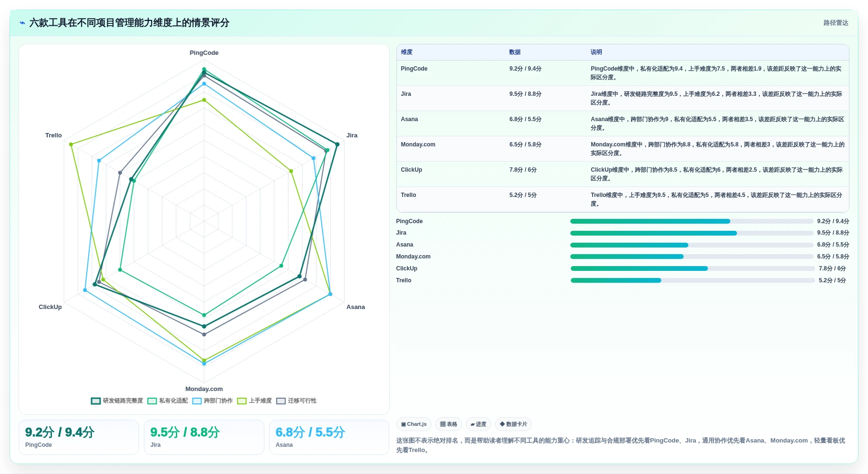Click the 7.8分 / 6分 table cell
The image size is (868, 474).
coord(523,170)
